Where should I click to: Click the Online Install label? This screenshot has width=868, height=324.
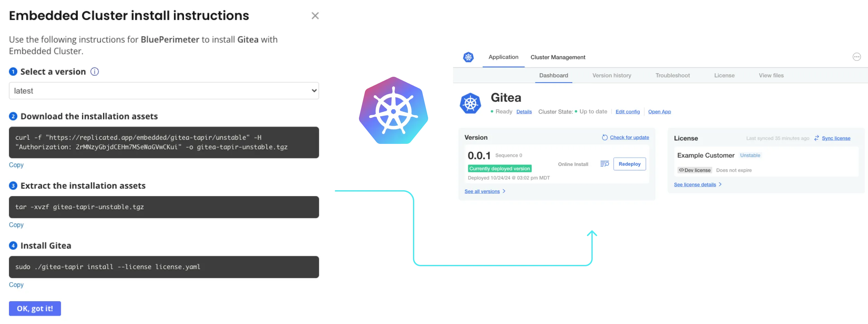[x=573, y=164]
